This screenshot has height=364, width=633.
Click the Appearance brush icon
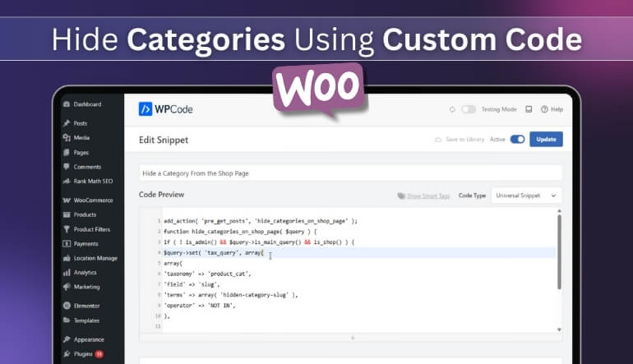[67, 339]
